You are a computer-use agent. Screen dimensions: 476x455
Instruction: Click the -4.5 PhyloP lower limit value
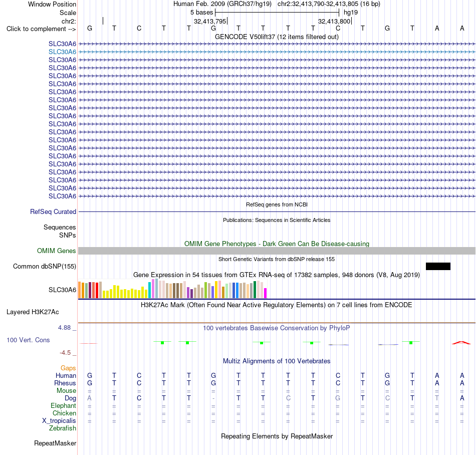[65, 352]
